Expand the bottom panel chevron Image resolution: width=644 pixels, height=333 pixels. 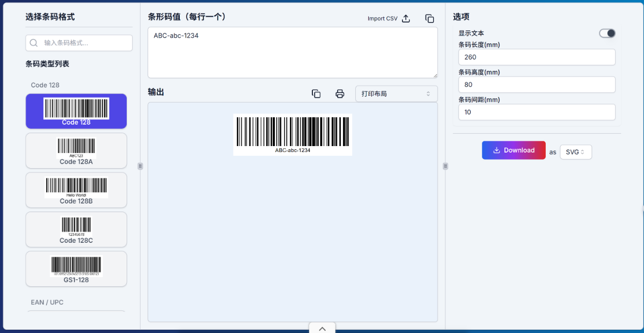(x=322, y=328)
